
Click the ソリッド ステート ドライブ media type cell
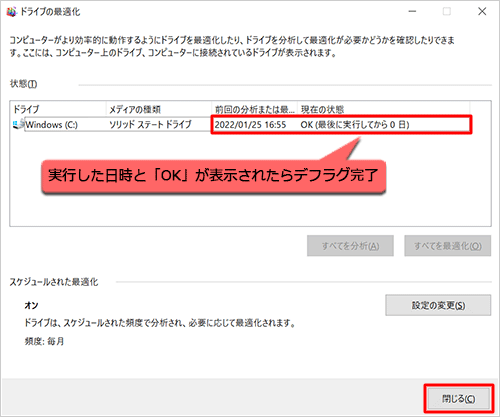click(x=150, y=125)
